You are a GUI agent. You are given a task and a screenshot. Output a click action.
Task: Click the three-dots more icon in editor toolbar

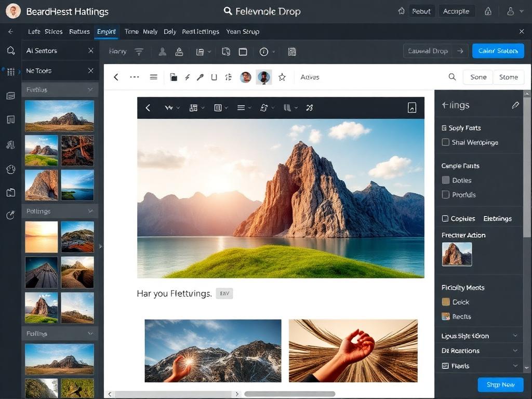[x=135, y=77]
